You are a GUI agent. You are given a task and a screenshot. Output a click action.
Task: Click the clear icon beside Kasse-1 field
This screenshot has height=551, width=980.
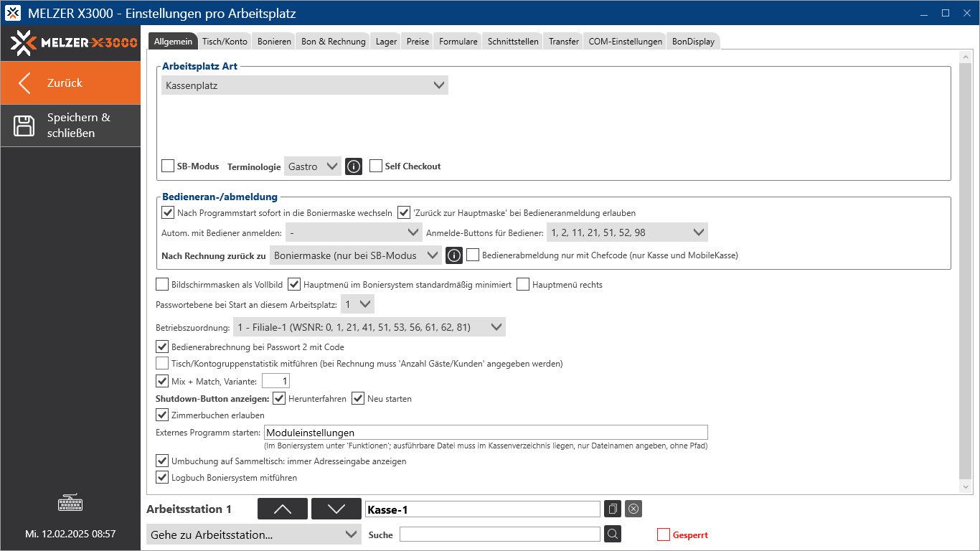pos(633,509)
